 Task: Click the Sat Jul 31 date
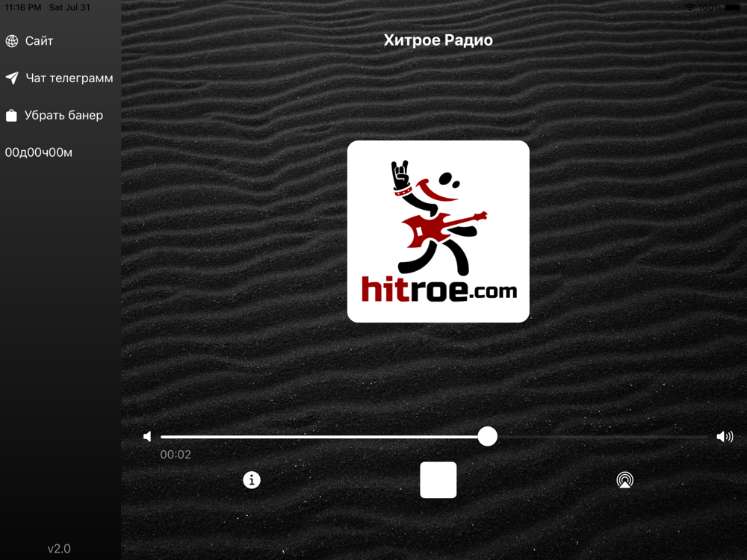pyautogui.click(x=69, y=7)
